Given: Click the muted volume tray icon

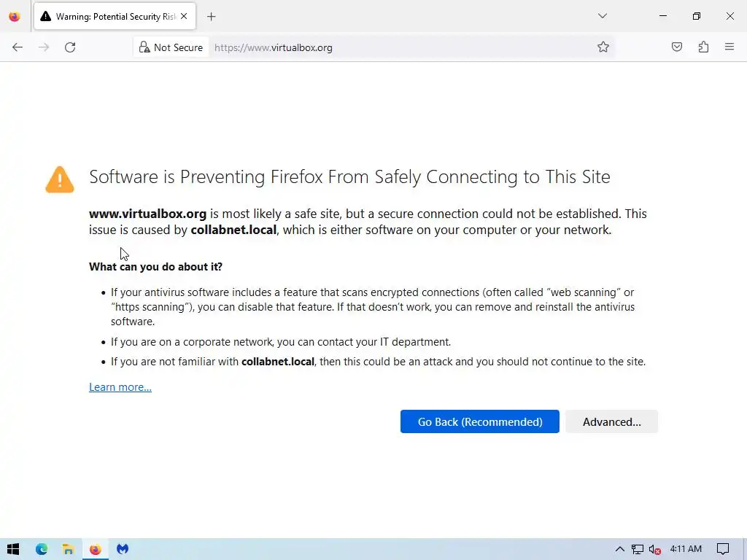Looking at the screenshot, I should pos(655,549).
